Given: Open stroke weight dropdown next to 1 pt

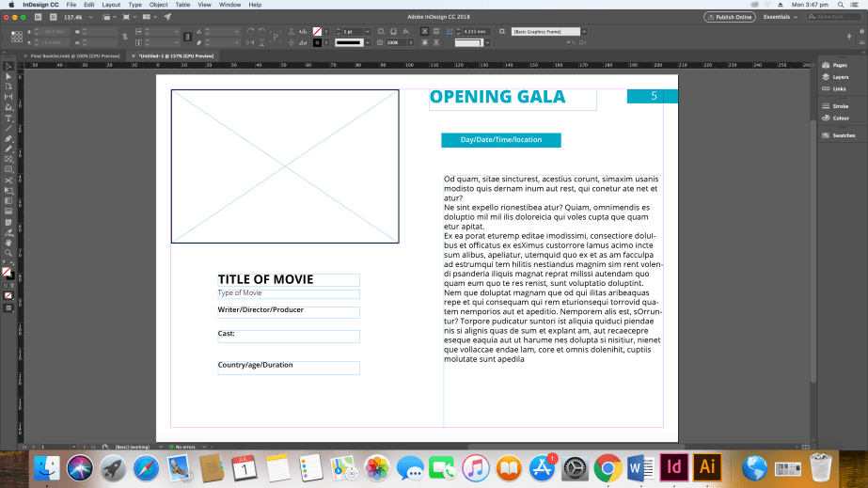Looking at the screenshot, I should click(367, 32).
